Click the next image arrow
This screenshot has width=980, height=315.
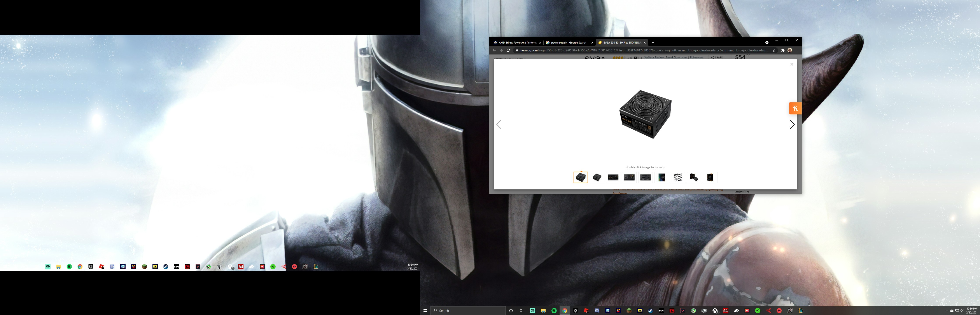click(792, 124)
